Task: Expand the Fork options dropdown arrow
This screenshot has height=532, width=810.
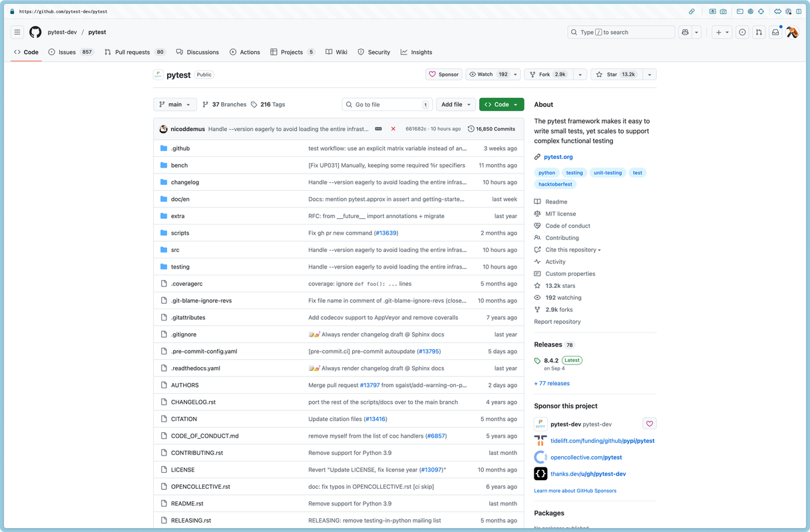Action: pos(580,74)
